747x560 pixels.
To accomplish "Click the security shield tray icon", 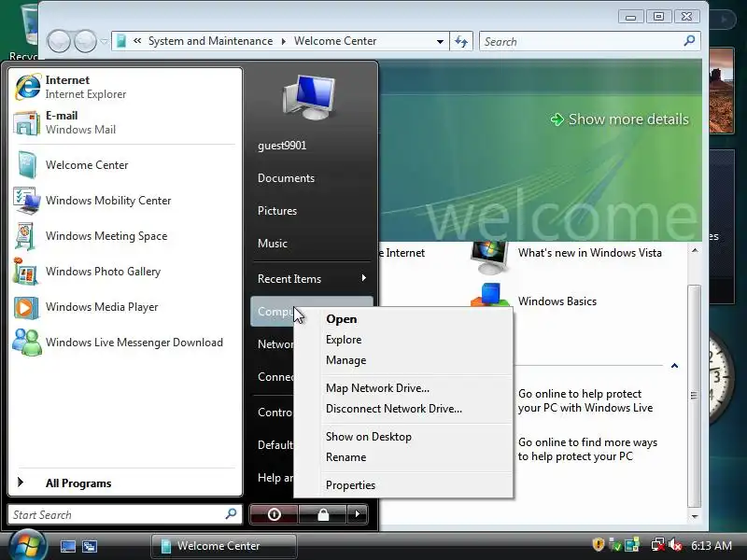I will coord(598,544).
